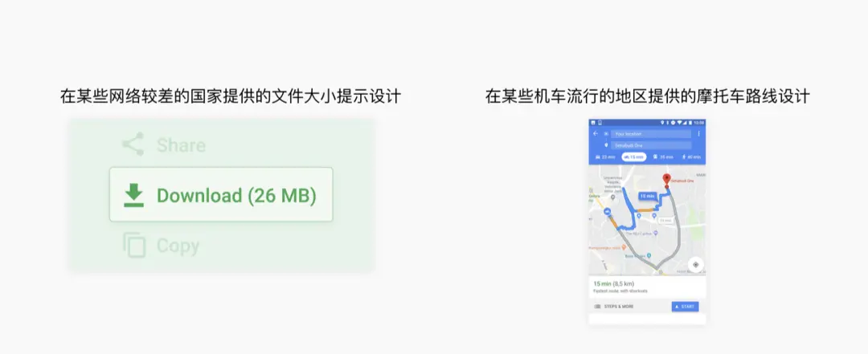Image resolution: width=868 pixels, height=354 pixels.
Task: Click the green Download arrow icon
Action: (133, 195)
